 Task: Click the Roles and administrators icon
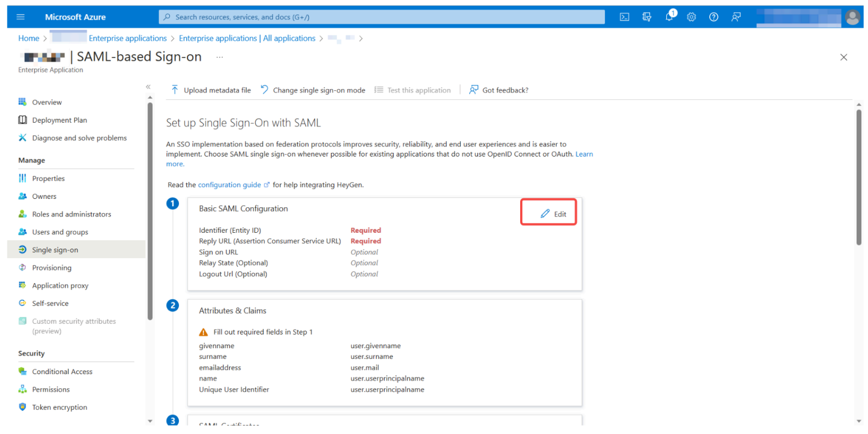tap(23, 214)
